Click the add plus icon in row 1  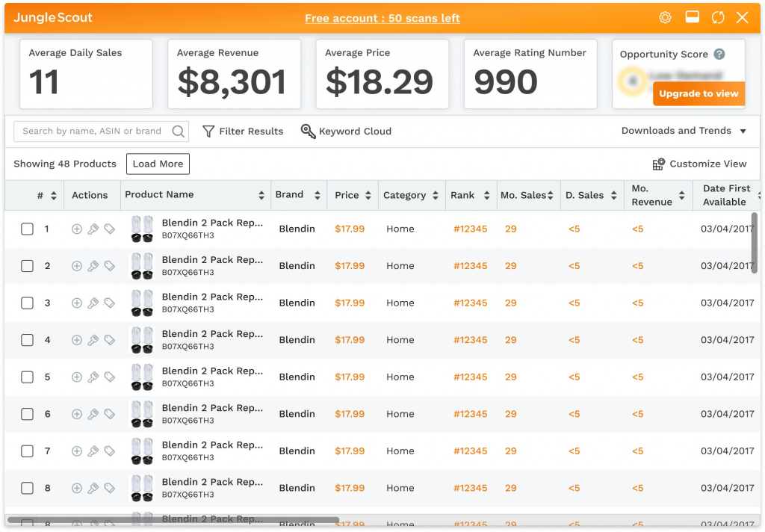[x=77, y=229]
